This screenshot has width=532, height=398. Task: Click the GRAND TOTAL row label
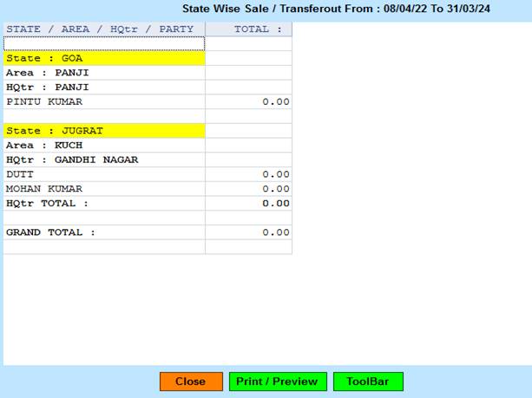104,232
